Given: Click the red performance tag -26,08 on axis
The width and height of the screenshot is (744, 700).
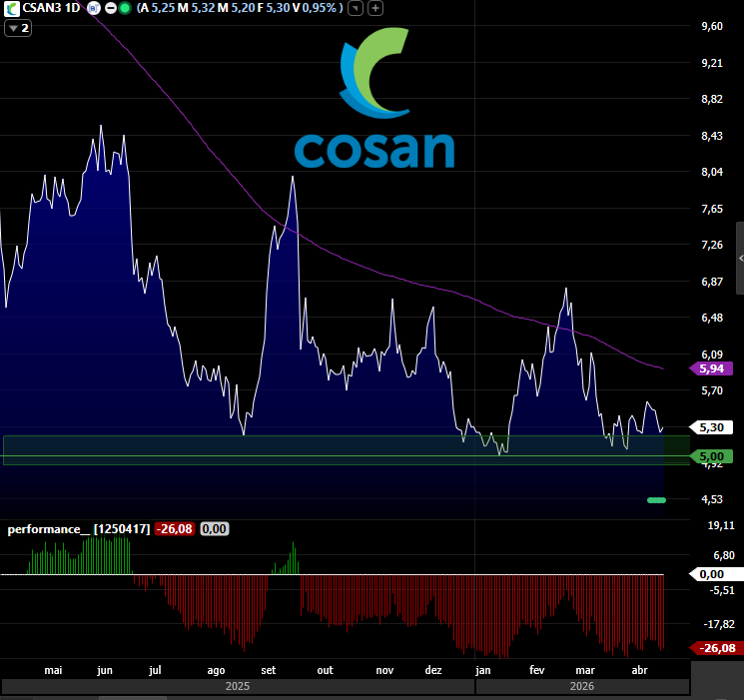Looking at the screenshot, I should click(x=717, y=648).
